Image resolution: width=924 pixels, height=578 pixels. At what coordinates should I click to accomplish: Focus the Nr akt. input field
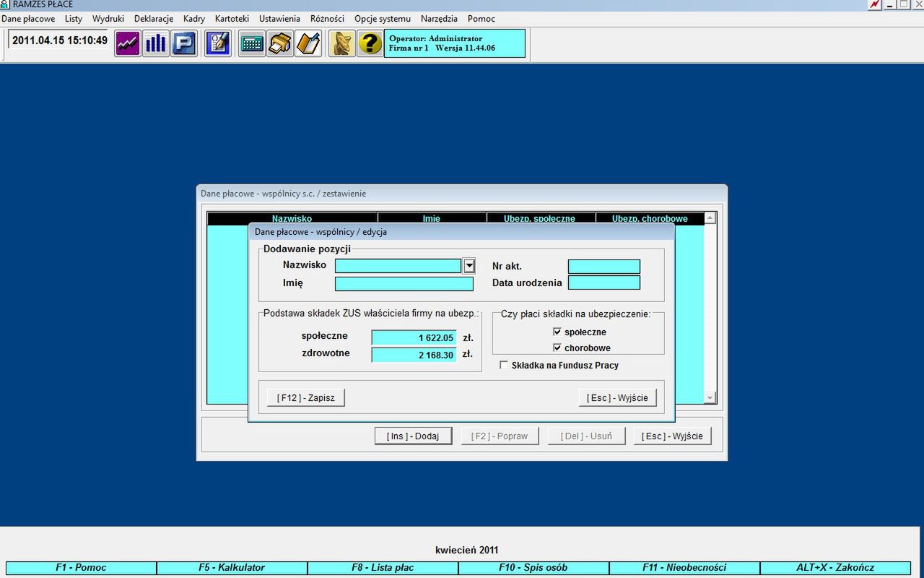pos(604,267)
